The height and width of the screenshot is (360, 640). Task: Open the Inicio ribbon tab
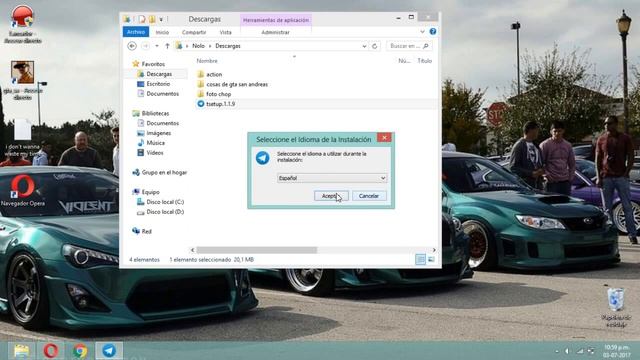(162, 32)
